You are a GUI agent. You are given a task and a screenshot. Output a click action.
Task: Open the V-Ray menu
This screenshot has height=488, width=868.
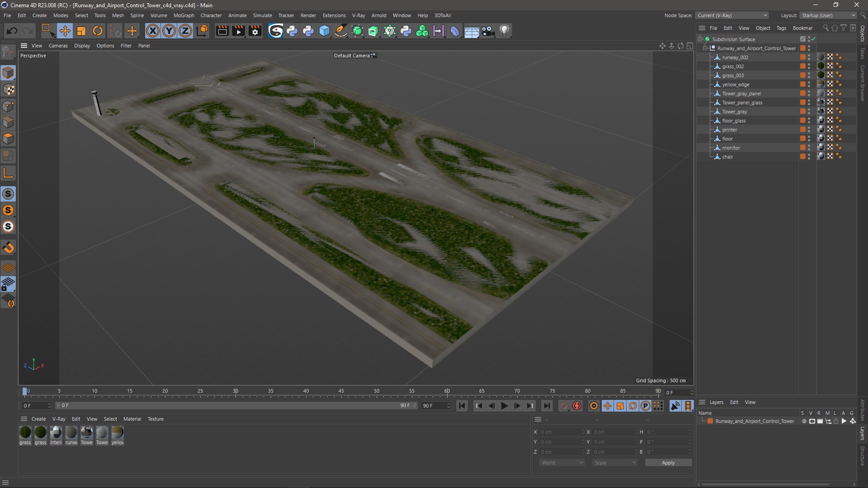coord(359,15)
